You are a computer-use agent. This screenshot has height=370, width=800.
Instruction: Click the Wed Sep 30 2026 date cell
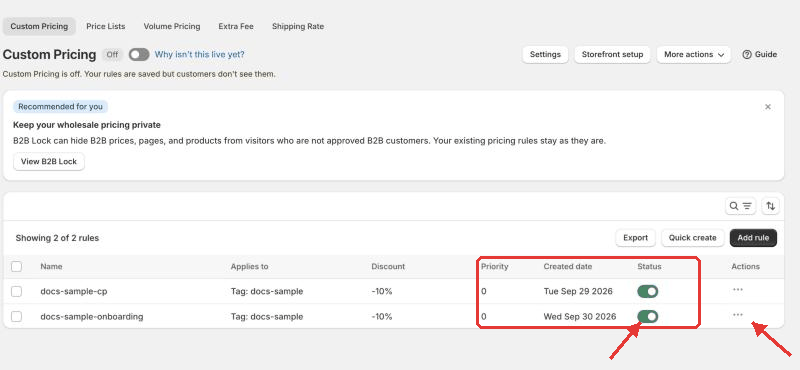click(580, 316)
